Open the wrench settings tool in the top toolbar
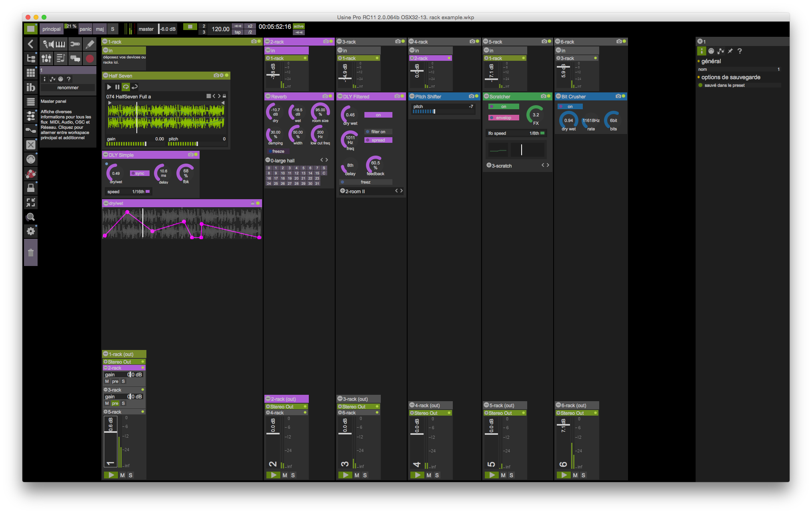Screen dimensions: 812x514 coord(75,44)
